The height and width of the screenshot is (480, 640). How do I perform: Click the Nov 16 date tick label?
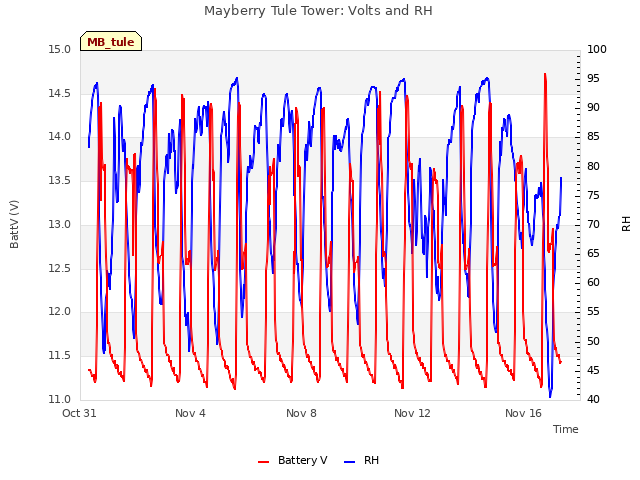pyautogui.click(x=523, y=413)
